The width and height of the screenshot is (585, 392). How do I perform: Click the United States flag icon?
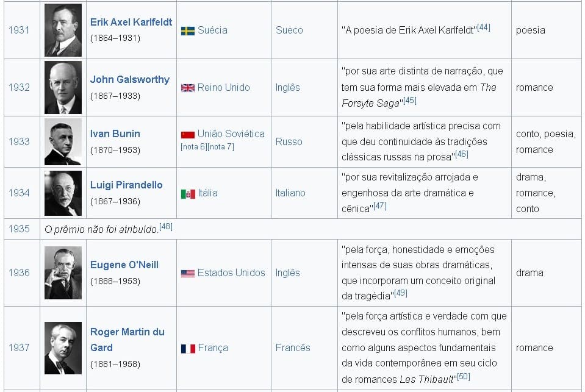coord(187,273)
